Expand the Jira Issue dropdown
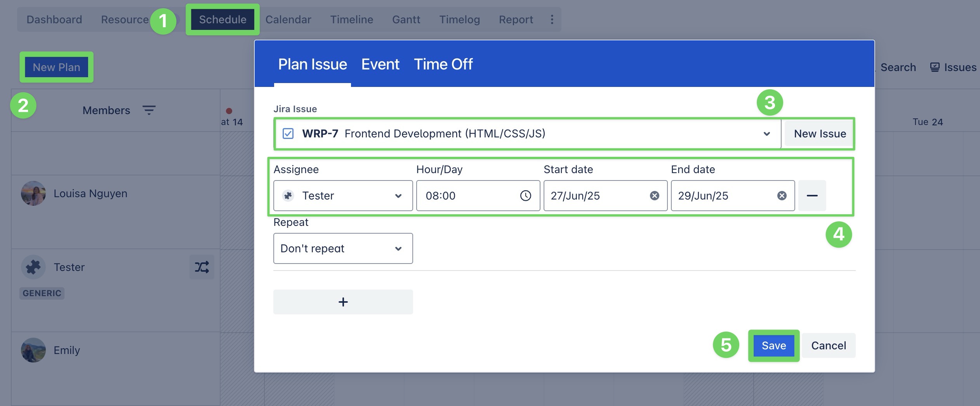 click(x=766, y=134)
